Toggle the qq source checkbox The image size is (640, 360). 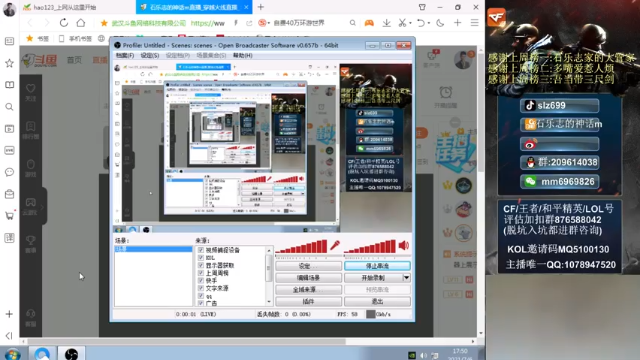pyautogui.click(x=201, y=296)
